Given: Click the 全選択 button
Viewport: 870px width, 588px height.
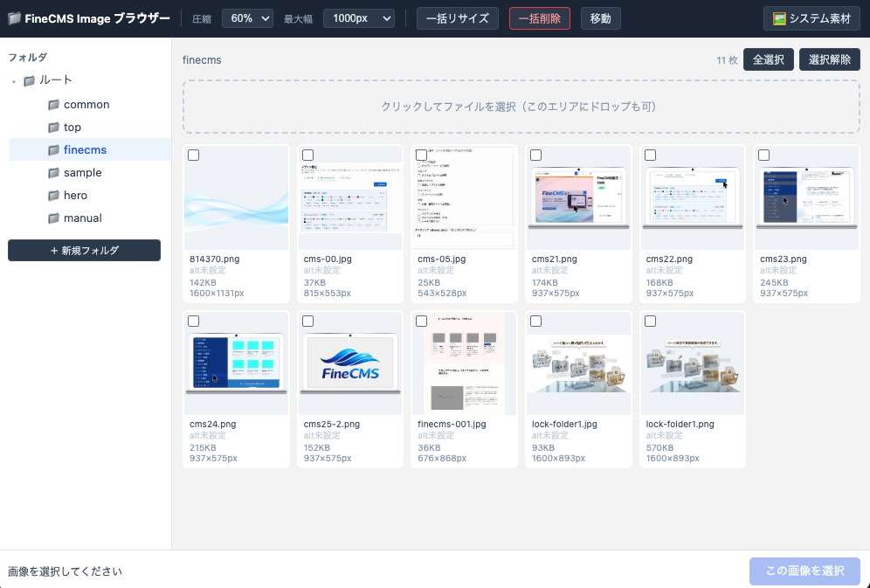Looking at the screenshot, I should [768, 60].
